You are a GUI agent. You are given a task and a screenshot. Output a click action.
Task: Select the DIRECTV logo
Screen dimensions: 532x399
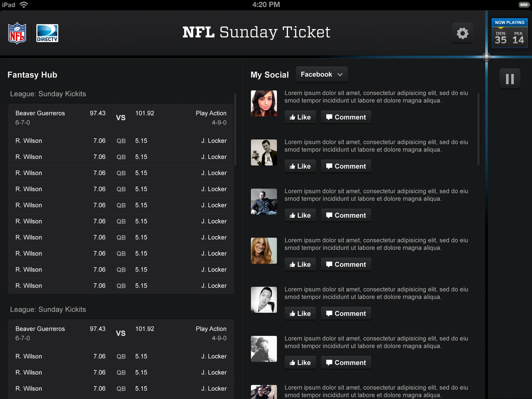47,33
